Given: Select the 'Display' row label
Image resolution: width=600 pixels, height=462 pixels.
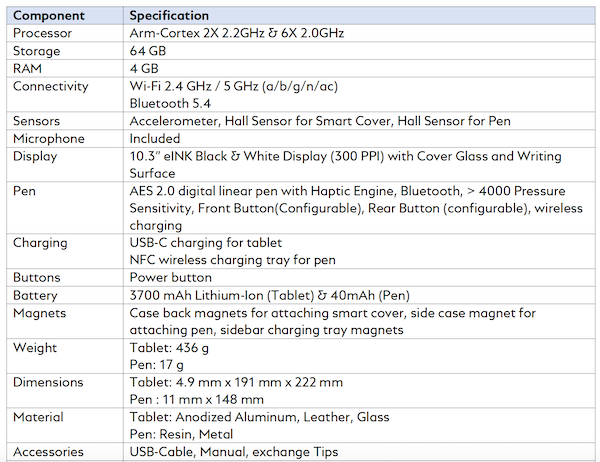Looking at the screenshot, I should click(35, 156).
